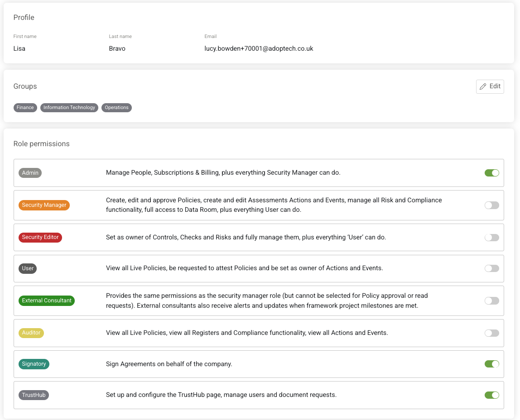Select the red Security Editor badge

(40, 237)
